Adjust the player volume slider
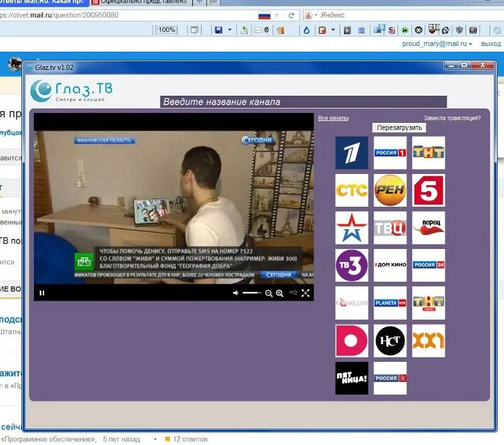The height and width of the screenshot is (445, 504). click(251, 293)
